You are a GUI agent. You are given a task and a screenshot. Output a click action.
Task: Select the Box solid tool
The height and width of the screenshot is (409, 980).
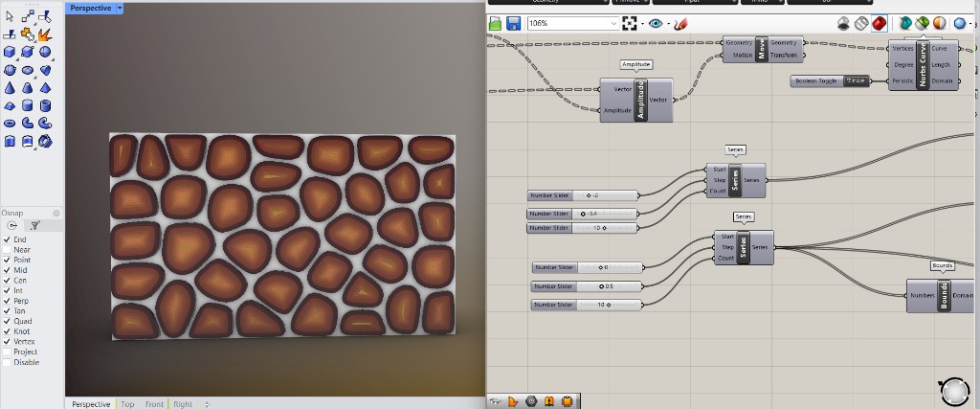click(x=10, y=52)
